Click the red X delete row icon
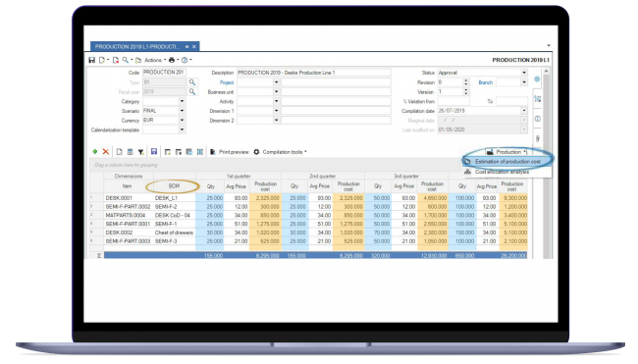 (106, 152)
